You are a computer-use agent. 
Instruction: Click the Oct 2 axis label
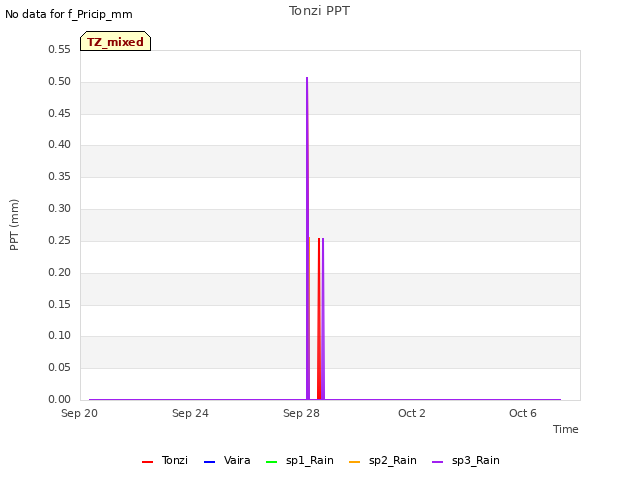coord(412,413)
